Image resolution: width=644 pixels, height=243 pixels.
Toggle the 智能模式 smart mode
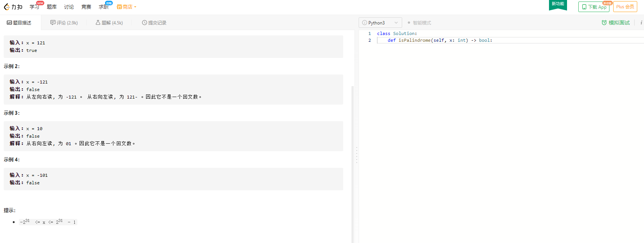pos(419,23)
